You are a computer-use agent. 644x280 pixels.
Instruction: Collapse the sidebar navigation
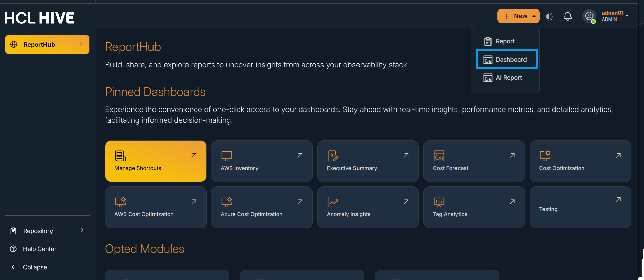pyautogui.click(x=35, y=267)
